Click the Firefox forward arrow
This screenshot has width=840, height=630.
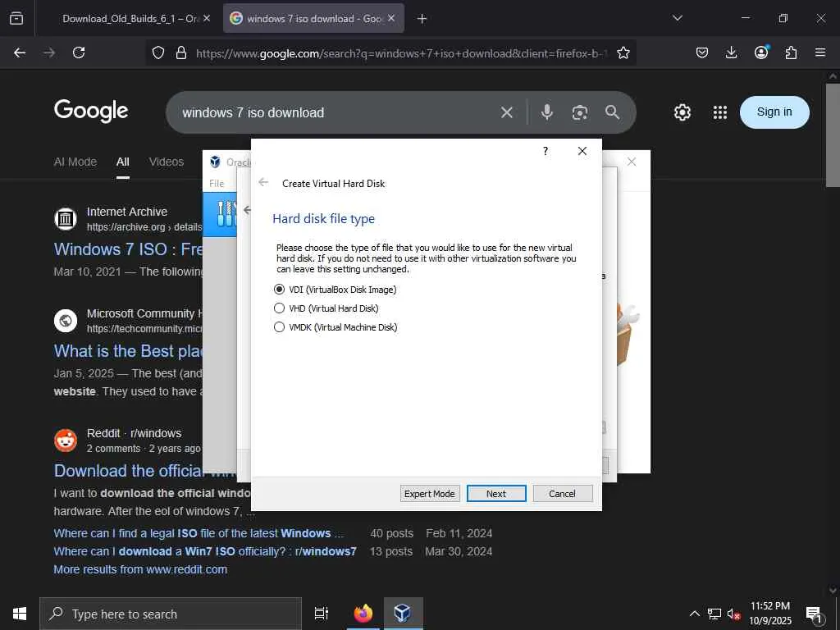49,52
